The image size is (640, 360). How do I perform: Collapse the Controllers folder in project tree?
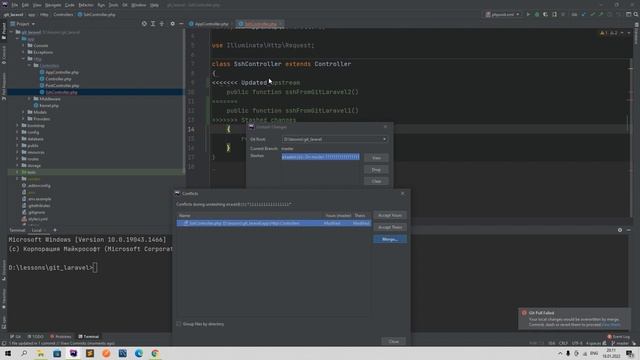click(x=29, y=65)
